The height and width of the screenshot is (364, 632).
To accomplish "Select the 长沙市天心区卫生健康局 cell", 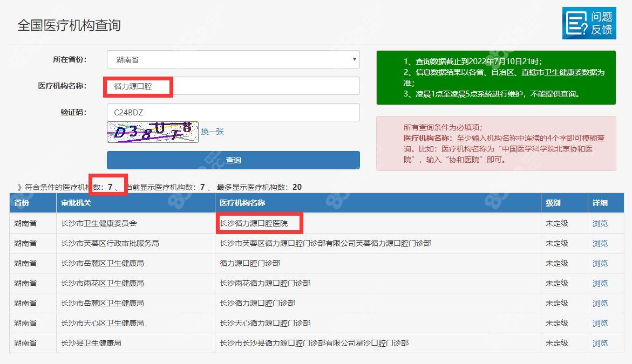I will pos(135,324).
